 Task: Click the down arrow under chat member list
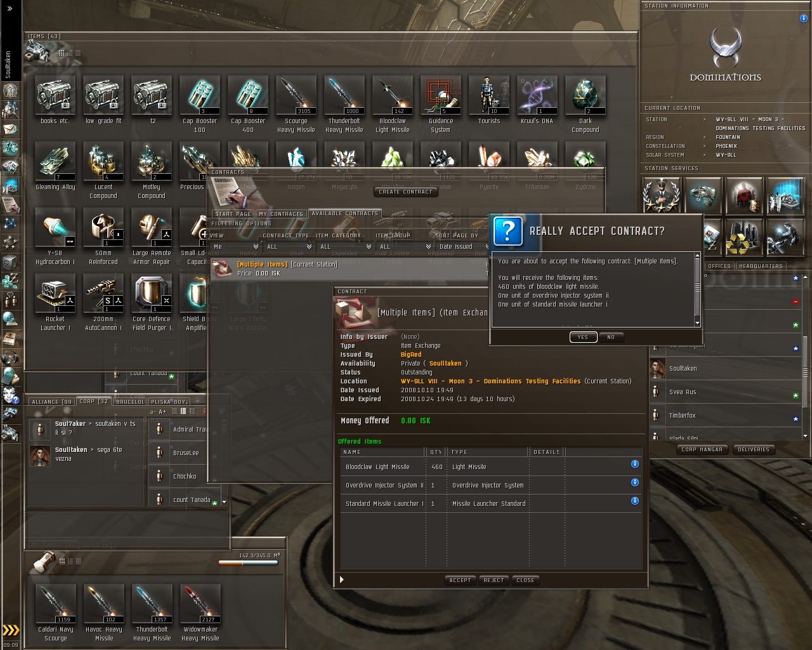click(224, 502)
